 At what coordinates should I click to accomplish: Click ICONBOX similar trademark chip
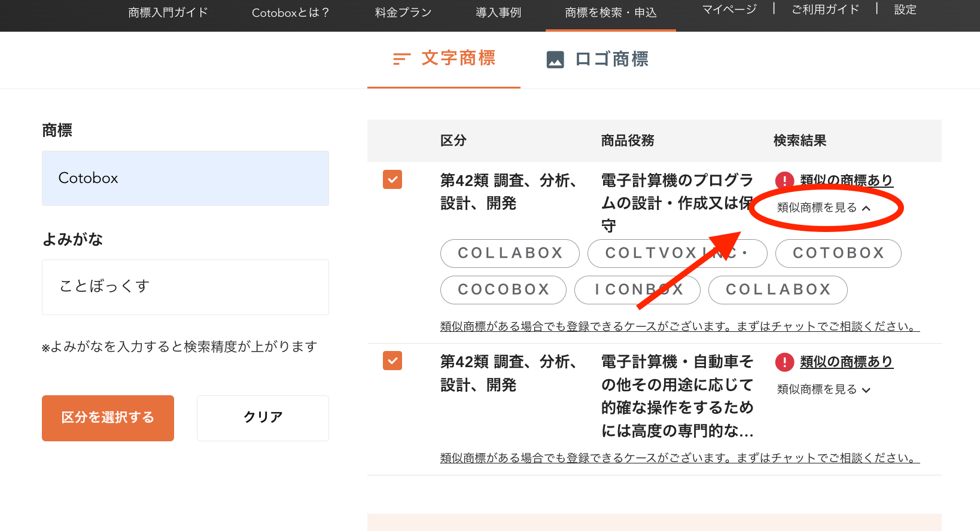(x=637, y=290)
